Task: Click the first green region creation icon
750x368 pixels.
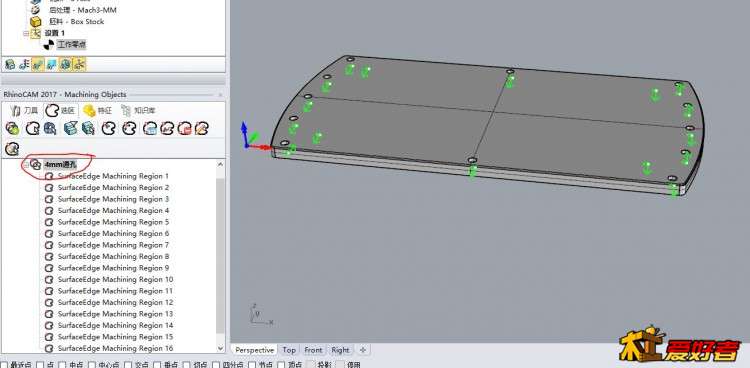Action: (x=12, y=128)
